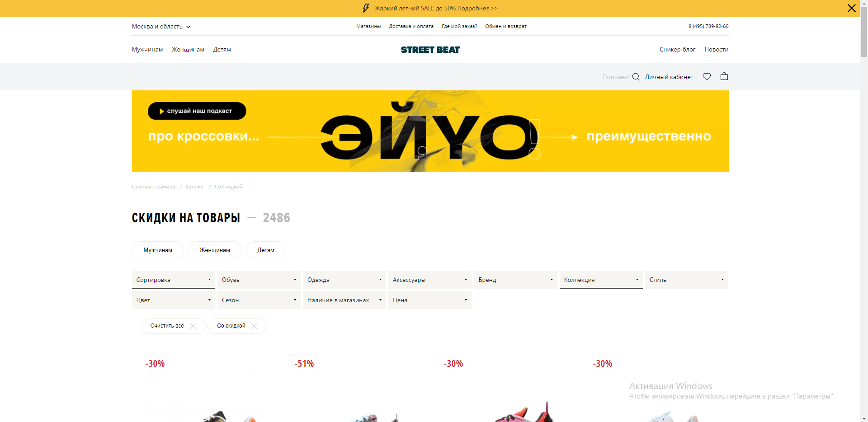
Task: Open the 'Магазины' link
Action: click(x=368, y=26)
